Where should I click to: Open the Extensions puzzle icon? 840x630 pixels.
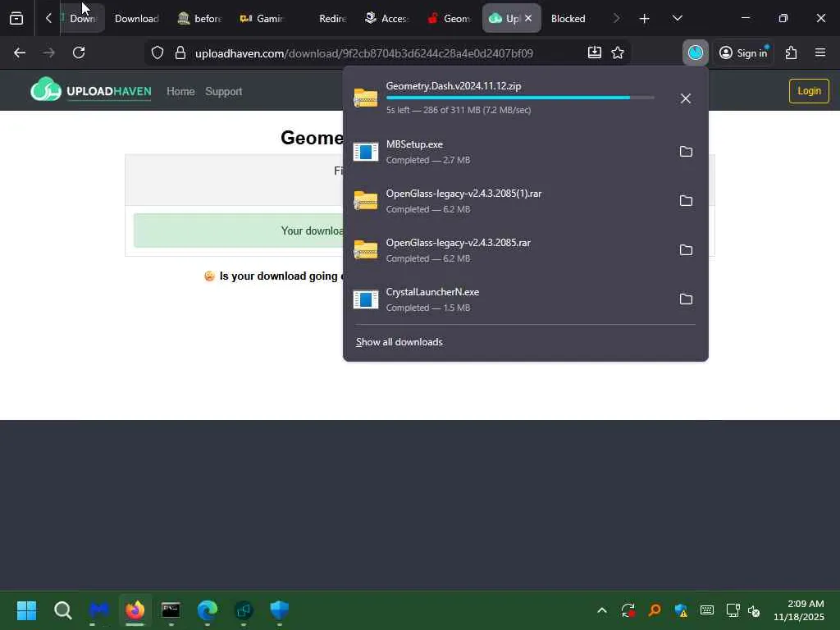point(792,52)
